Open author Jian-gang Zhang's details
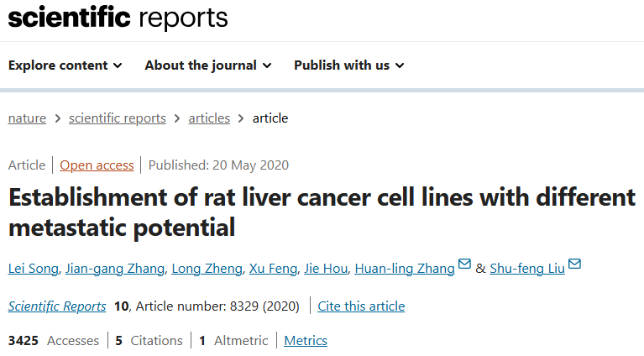The width and height of the screenshot is (644, 356). (115, 269)
